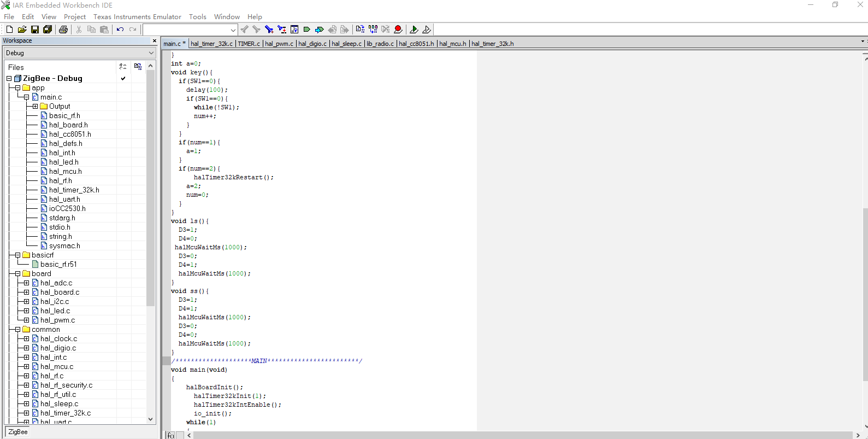Expand the hal_adc.c tree node
This screenshot has height=439, width=868.
27,283
